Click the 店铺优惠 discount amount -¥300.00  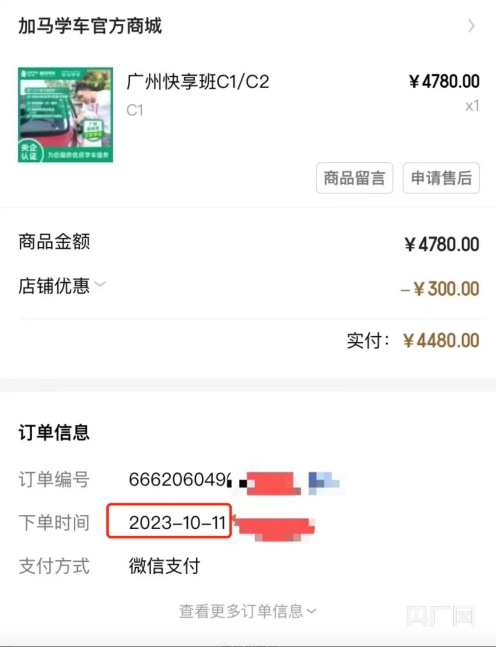(x=439, y=288)
